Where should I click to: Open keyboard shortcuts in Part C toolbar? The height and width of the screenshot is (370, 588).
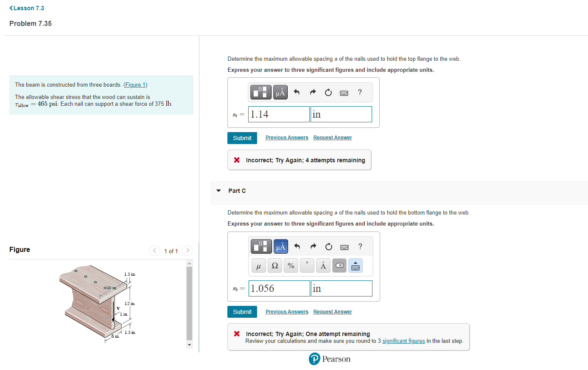point(344,247)
